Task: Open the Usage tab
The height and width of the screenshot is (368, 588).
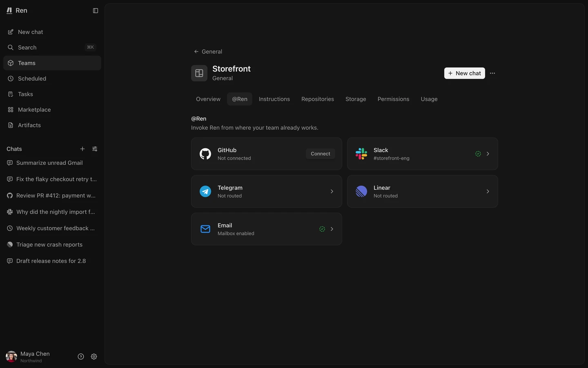Action: click(429, 99)
